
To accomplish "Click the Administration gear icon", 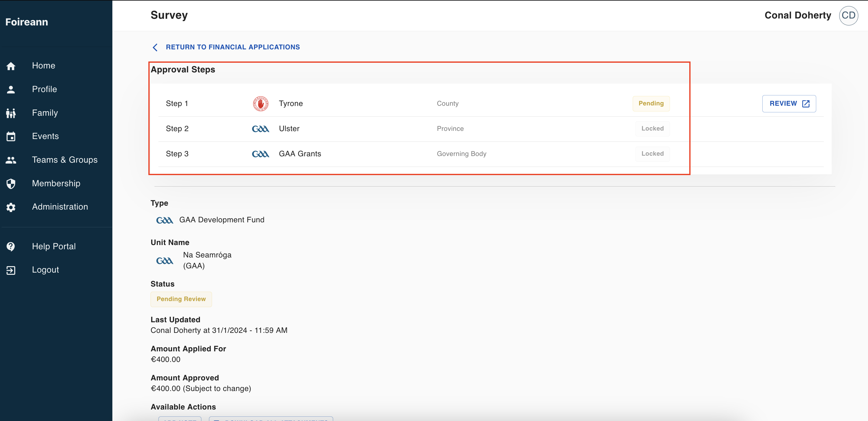I will pyautogui.click(x=11, y=207).
